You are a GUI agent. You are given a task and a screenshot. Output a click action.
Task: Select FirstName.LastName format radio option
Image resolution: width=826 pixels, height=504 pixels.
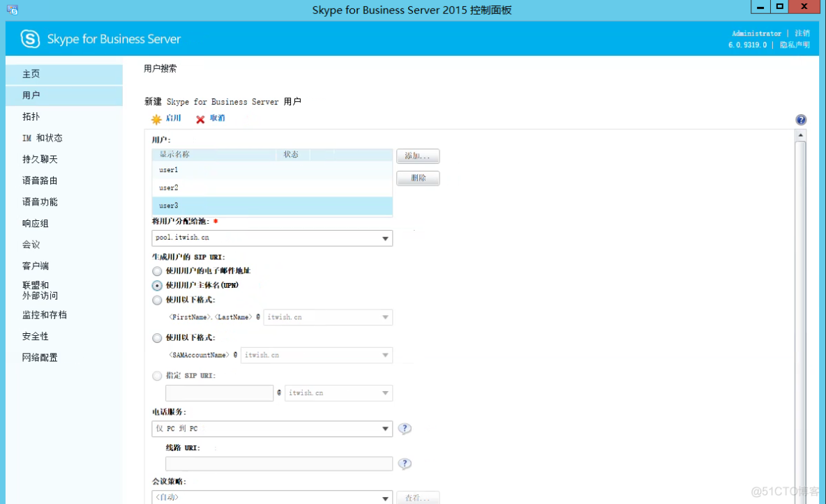coord(157,300)
